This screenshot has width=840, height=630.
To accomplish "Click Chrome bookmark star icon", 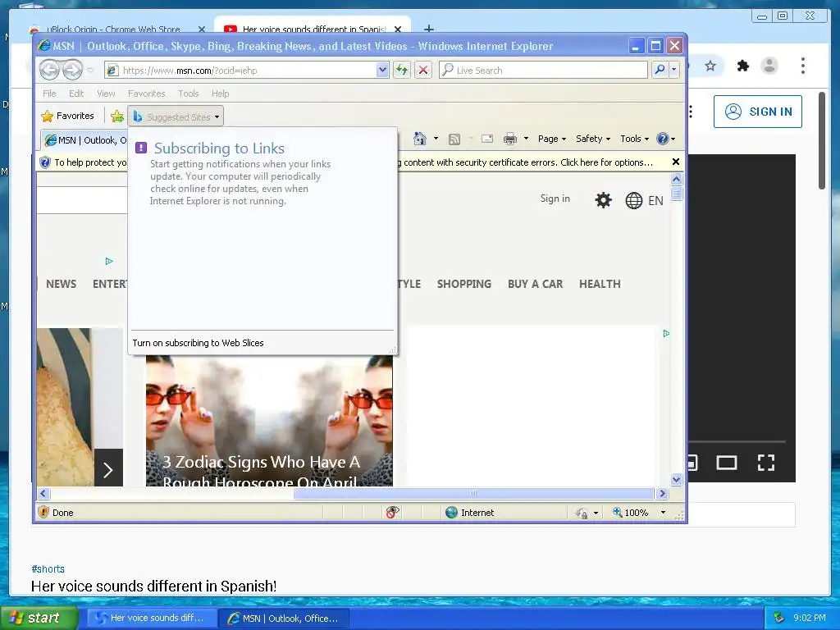I will [x=710, y=66].
